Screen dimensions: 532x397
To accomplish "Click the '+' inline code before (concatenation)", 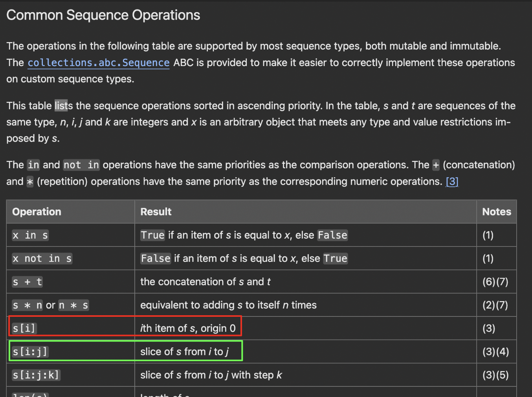I will [x=436, y=165].
